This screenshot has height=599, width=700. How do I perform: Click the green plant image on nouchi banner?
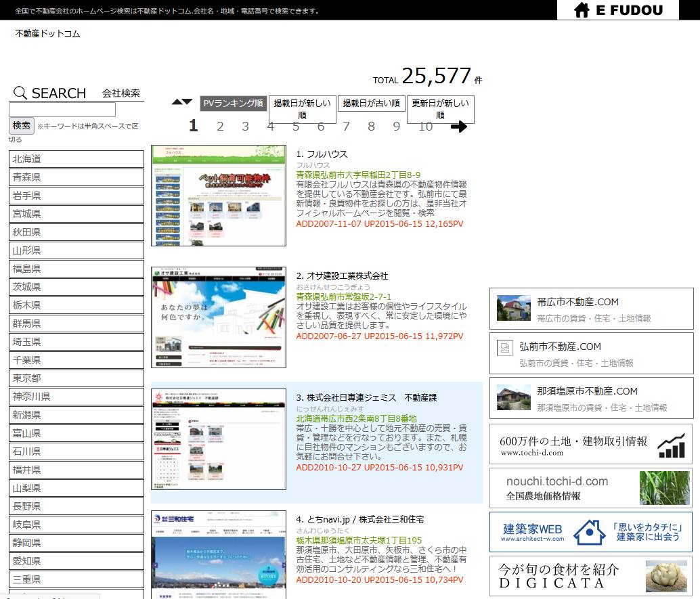pos(664,488)
